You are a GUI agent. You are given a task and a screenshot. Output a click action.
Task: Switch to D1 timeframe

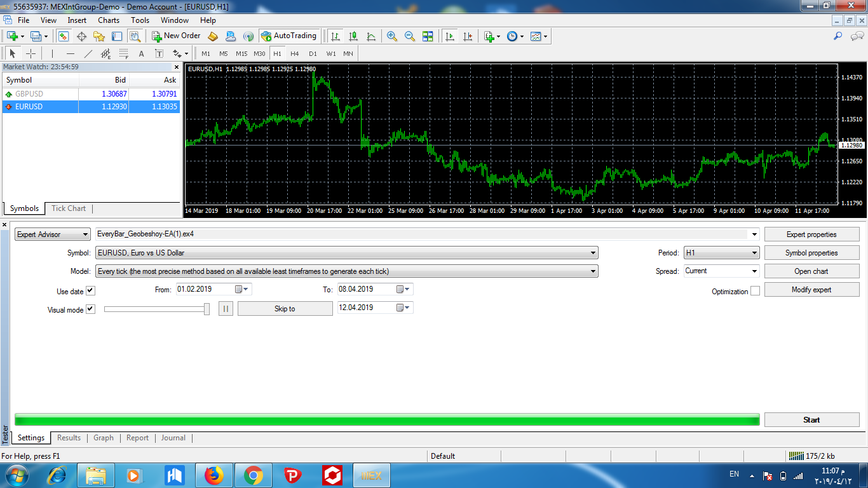[x=313, y=53]
